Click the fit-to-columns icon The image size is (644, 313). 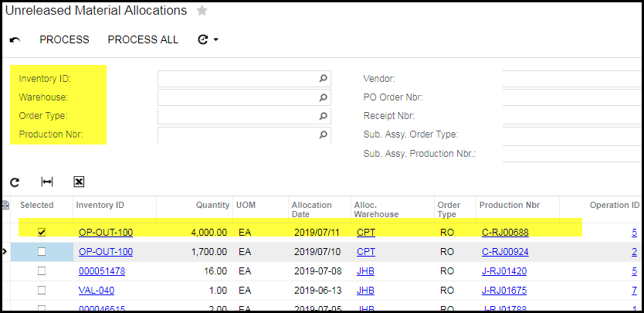(x=47, y=182)
